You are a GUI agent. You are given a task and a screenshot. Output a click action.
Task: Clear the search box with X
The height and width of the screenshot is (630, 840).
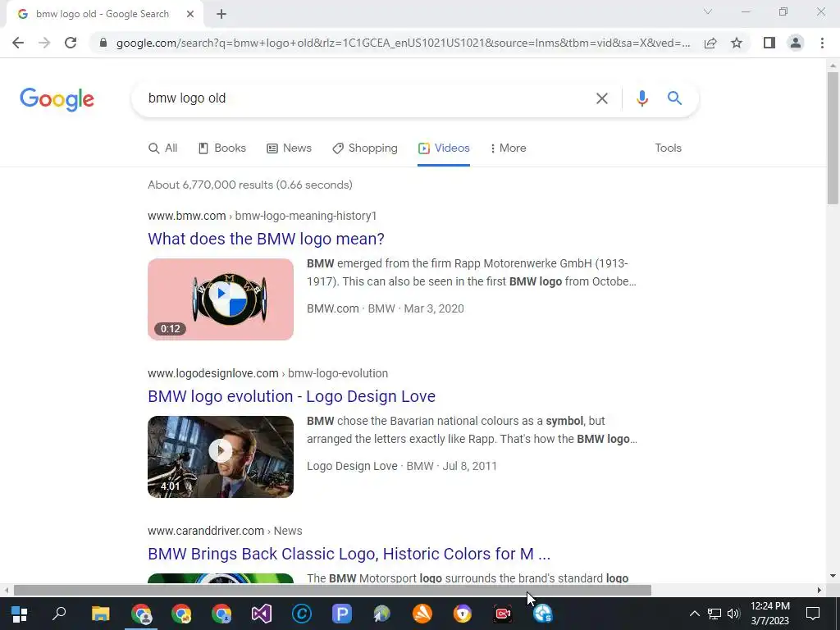point(601,98)
